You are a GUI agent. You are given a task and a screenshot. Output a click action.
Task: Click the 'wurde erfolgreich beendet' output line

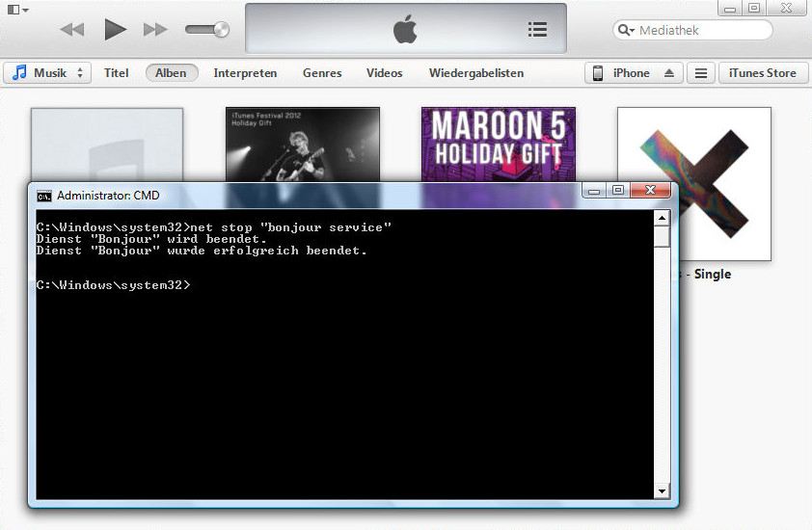[202, 251]
